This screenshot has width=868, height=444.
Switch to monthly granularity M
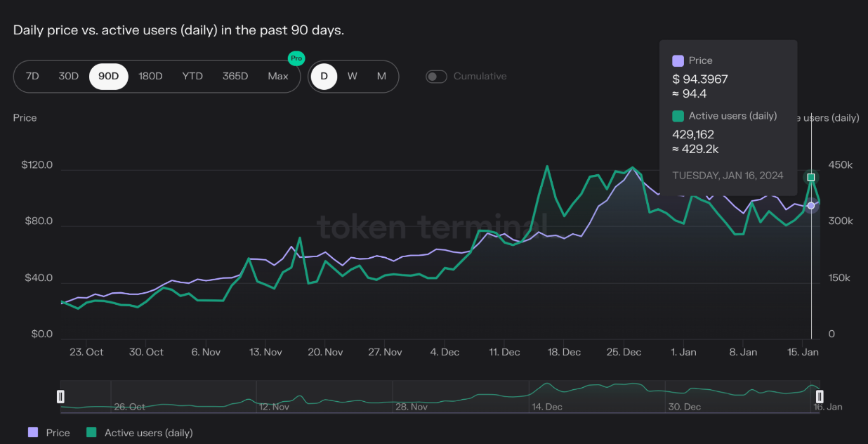point(381,77)
